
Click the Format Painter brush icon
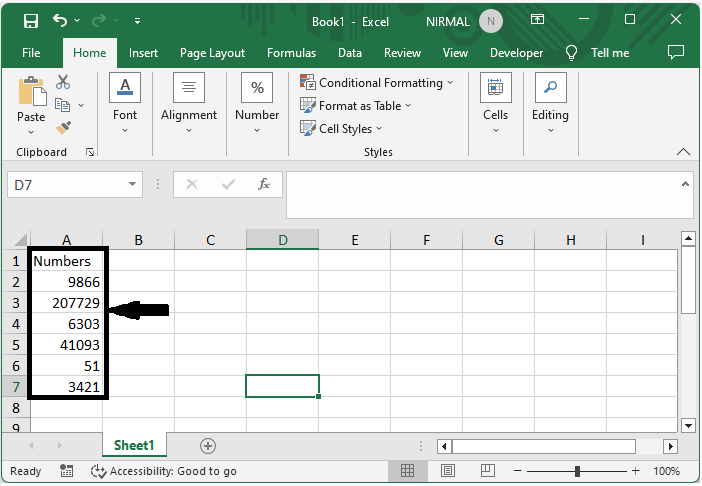pyautogui.click(x=64, y=128)
